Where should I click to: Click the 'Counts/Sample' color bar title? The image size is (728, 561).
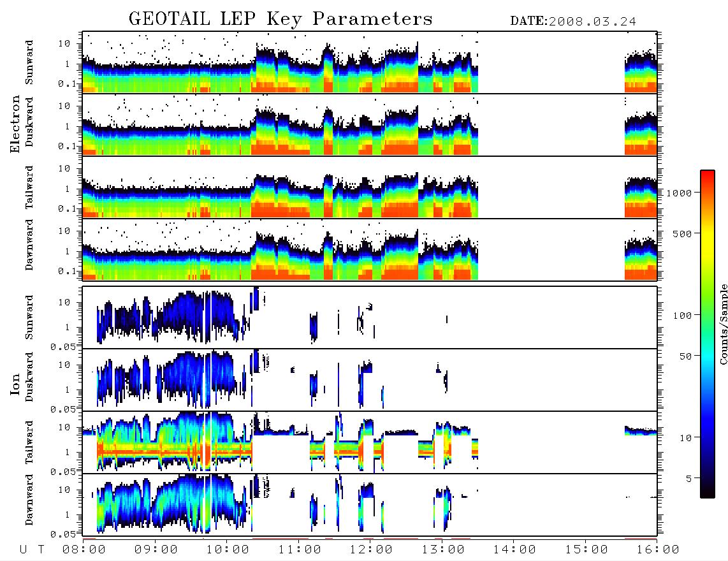[724, 324]
